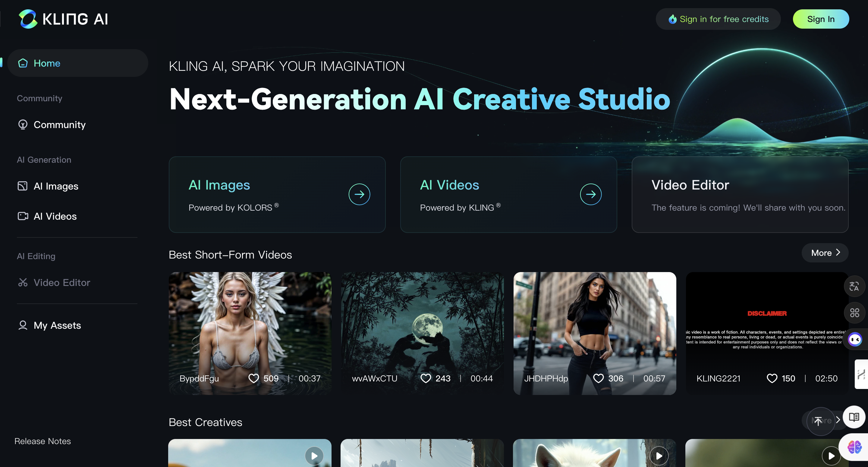Play the white wolf creative video
The height and width of the screenshot is (467, 868).
659,456
